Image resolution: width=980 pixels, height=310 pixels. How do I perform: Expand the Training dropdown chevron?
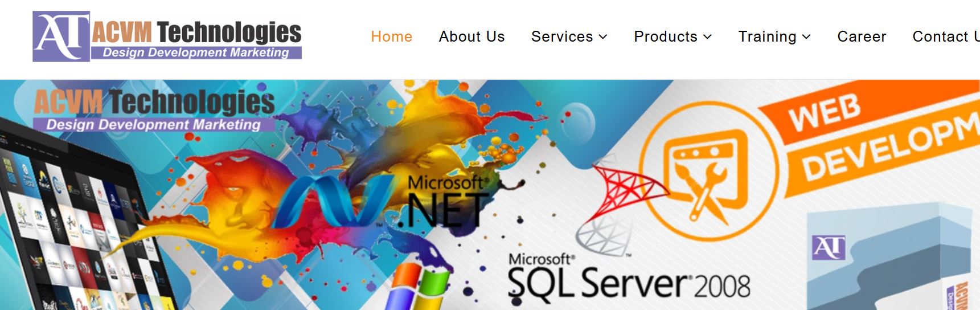pos(806,37)
